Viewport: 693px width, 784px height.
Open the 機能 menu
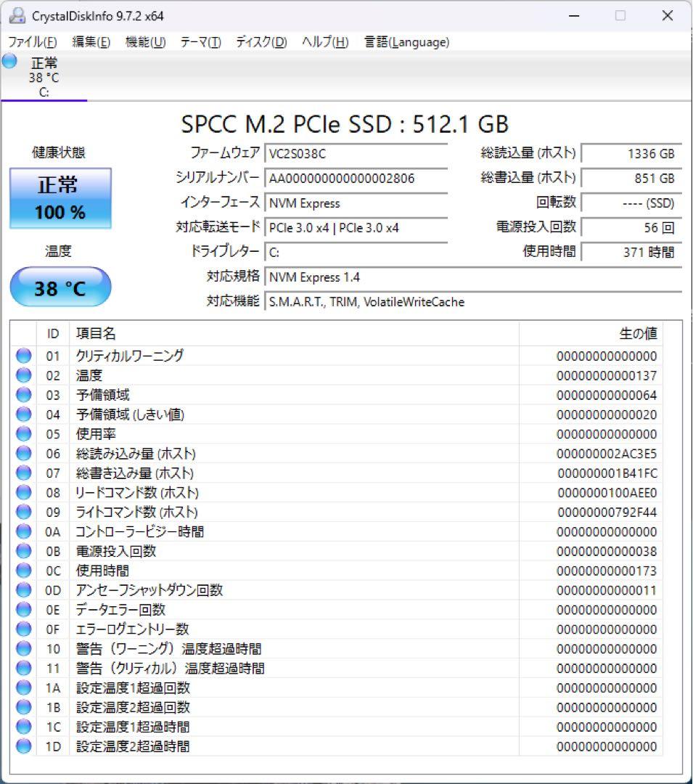[x=143, y=42]
